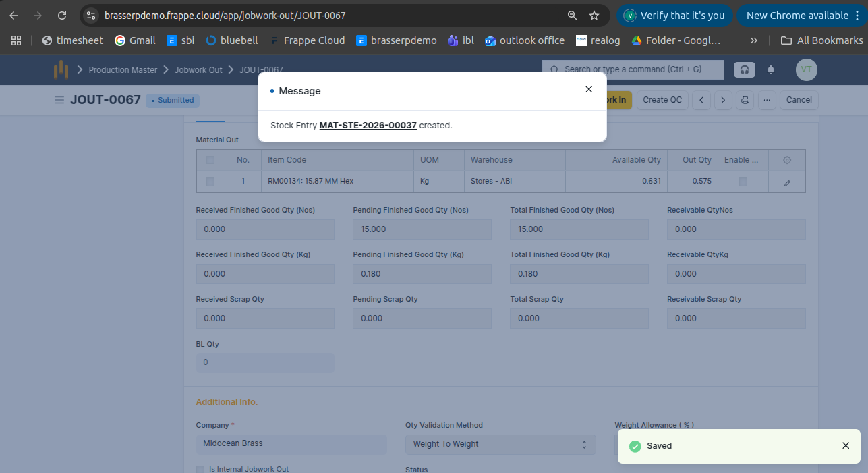Viewport: 868px width, 473px height.
Task: Click the Cancel button
Action: [799, 100]
